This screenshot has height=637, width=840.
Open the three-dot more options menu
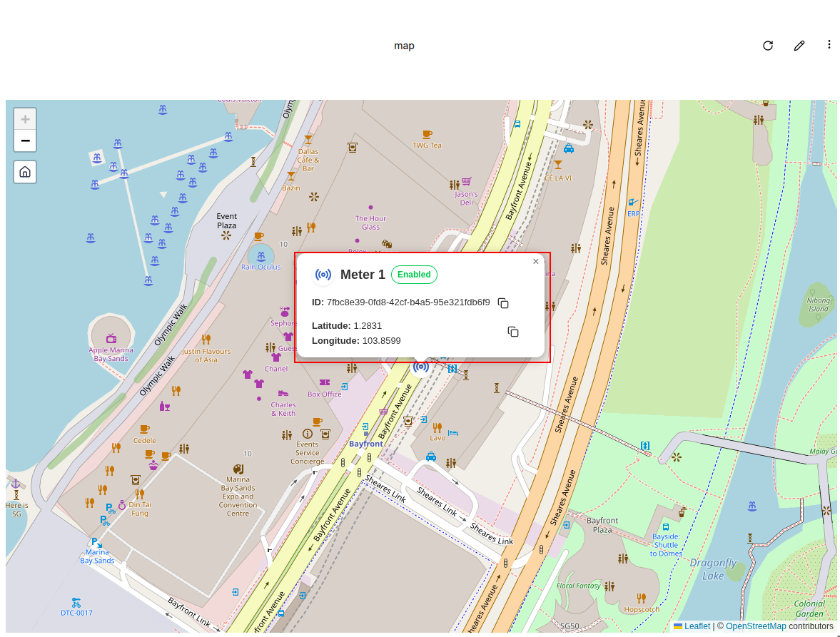pyautogui.click(x=829, y=45)
